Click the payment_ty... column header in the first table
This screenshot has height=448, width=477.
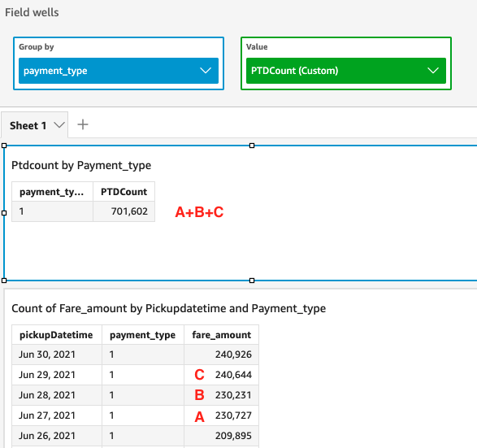click(52, 192)
